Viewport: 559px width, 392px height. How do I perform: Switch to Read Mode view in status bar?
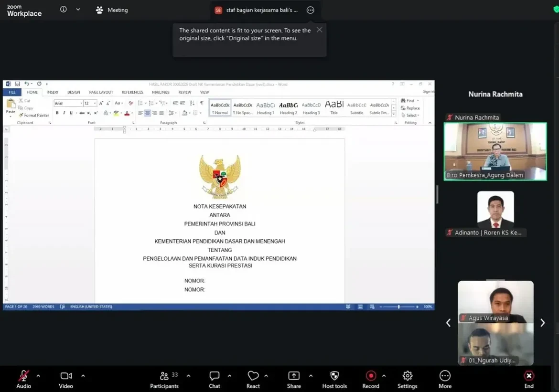(348, 307)
